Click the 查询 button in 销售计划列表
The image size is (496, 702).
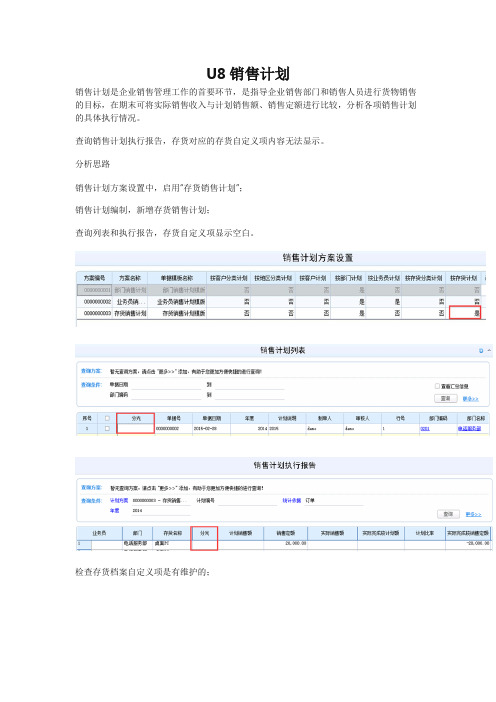pos(445,398)
